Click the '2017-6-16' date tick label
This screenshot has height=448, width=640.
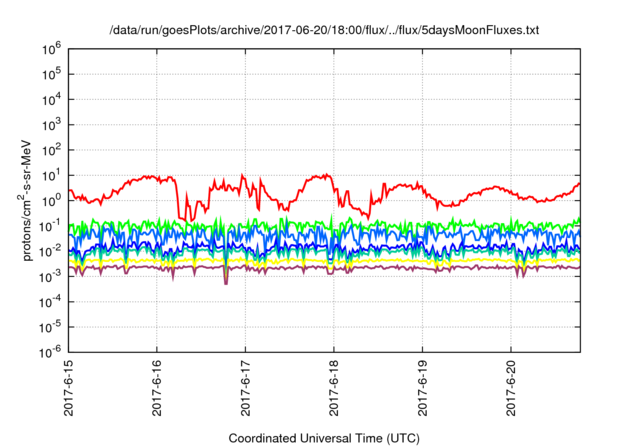(157, 388)
